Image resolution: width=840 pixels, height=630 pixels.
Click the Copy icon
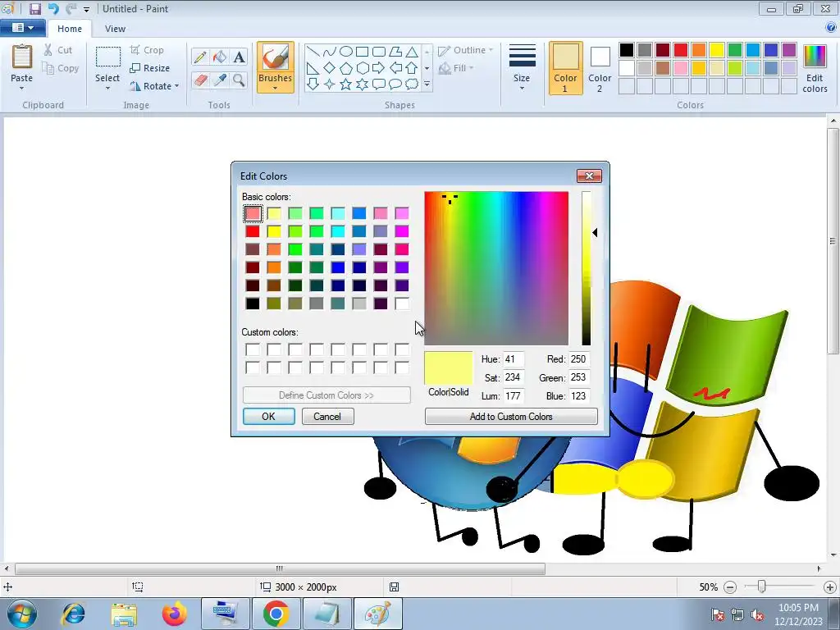click(48, 68)
